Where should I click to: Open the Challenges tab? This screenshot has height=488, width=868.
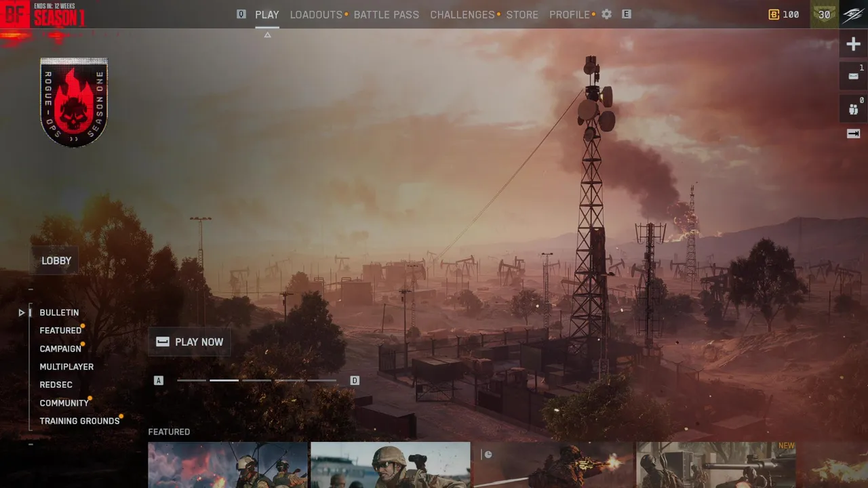coord(462,14)
